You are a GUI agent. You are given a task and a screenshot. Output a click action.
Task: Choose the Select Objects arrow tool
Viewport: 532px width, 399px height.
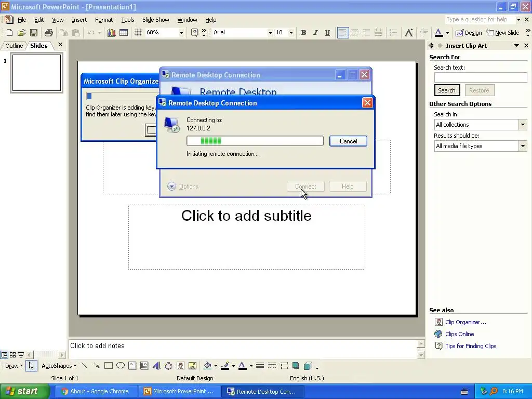(31, 366)
